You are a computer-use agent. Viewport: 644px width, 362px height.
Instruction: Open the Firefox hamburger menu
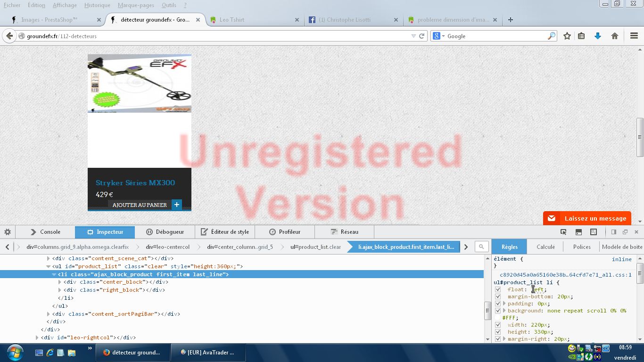pos(634,36)
